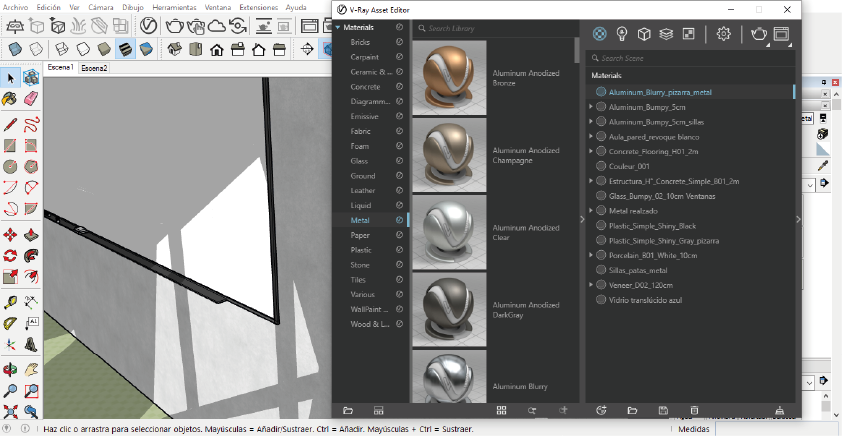Viewport: 842px width, 436px height.
Task: Select the Eraser tool
Action: (x=31, y=99)
